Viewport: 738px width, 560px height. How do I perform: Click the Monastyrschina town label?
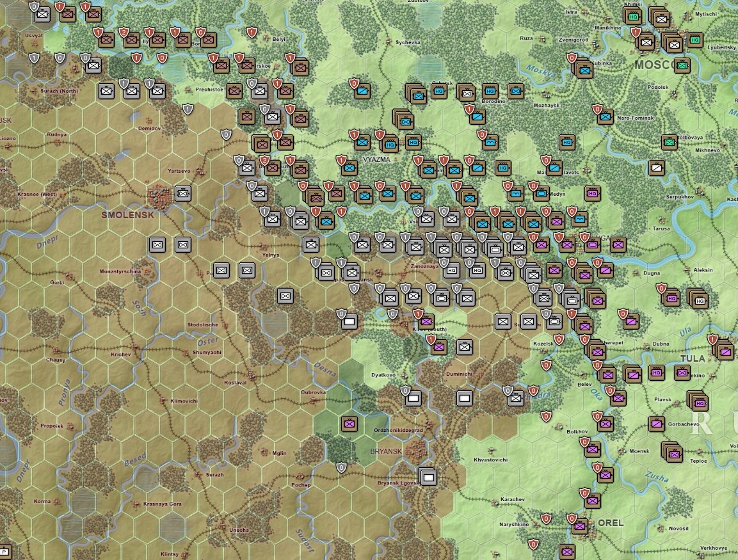point(120,271)
